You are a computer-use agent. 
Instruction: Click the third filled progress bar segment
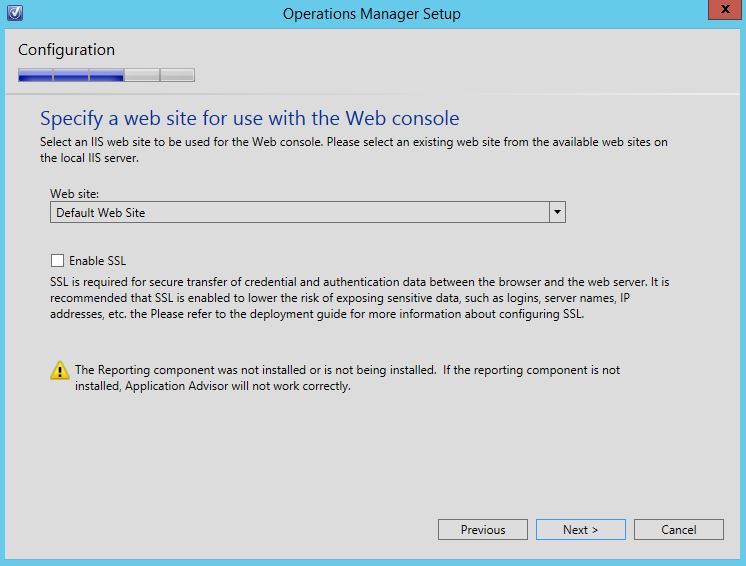coord(106,75)
